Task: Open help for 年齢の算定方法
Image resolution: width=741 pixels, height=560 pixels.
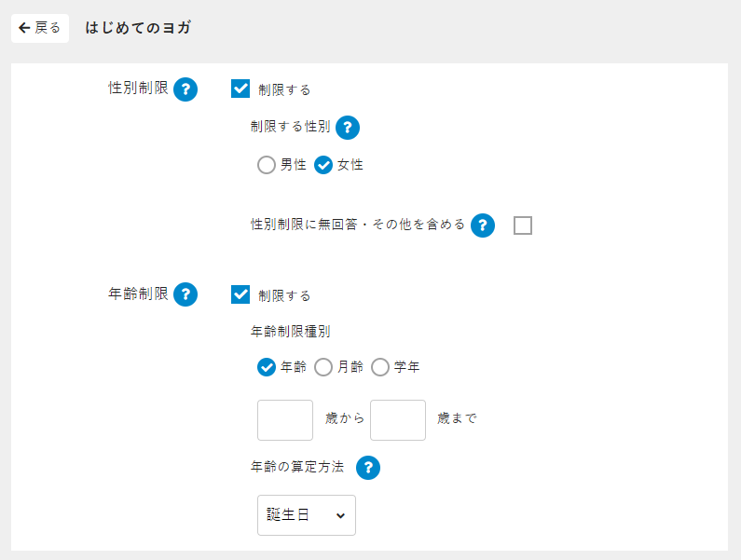Action: click(x=368, y=468)
